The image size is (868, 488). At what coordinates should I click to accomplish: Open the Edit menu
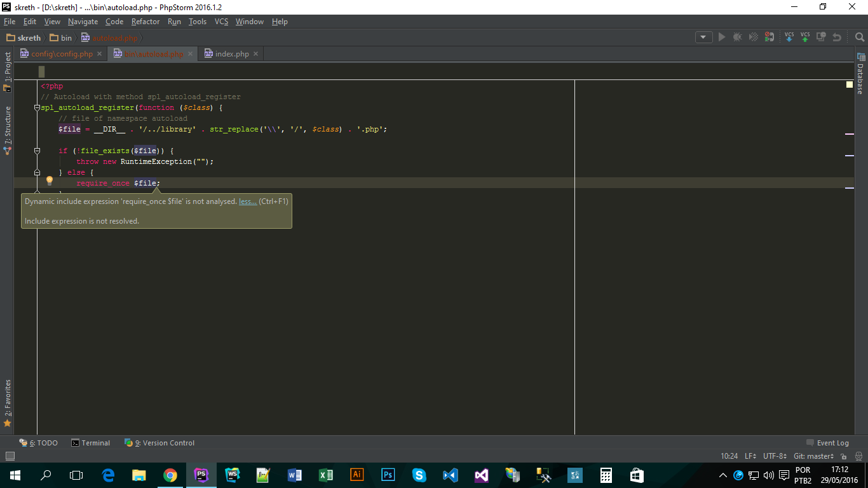30,22
